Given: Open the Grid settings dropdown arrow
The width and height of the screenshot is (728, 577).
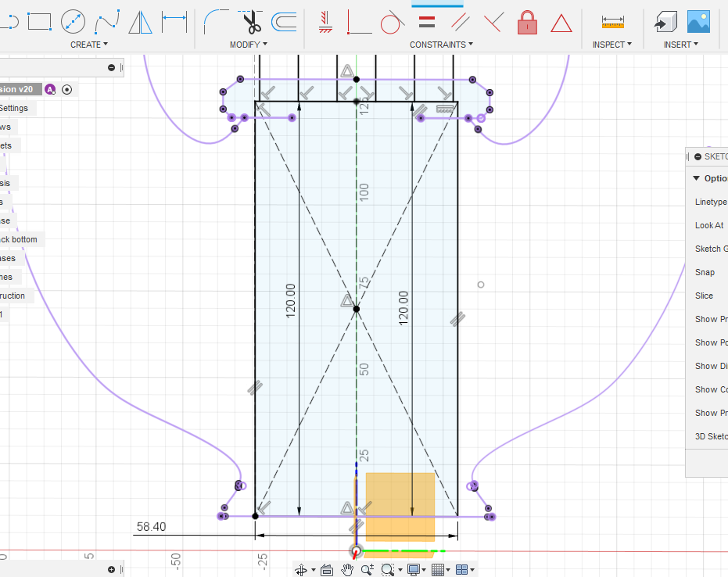Looking at the screenshot, I should tap(448, 570).
